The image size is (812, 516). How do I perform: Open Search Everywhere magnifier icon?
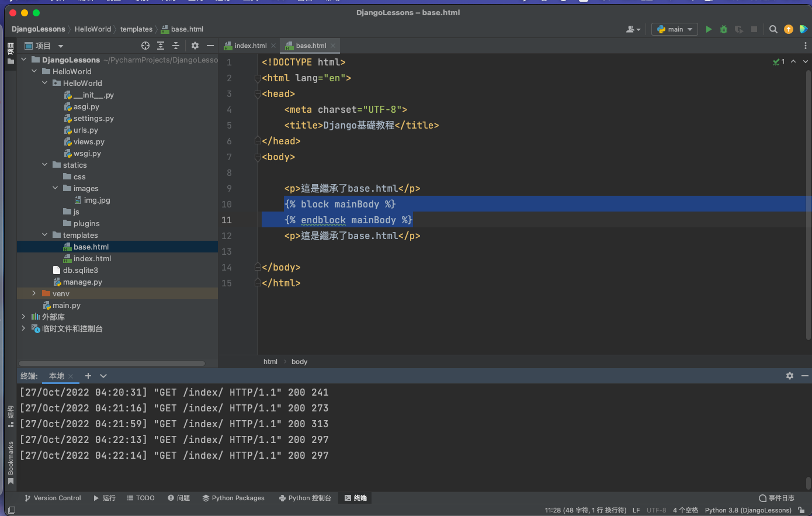773,29
